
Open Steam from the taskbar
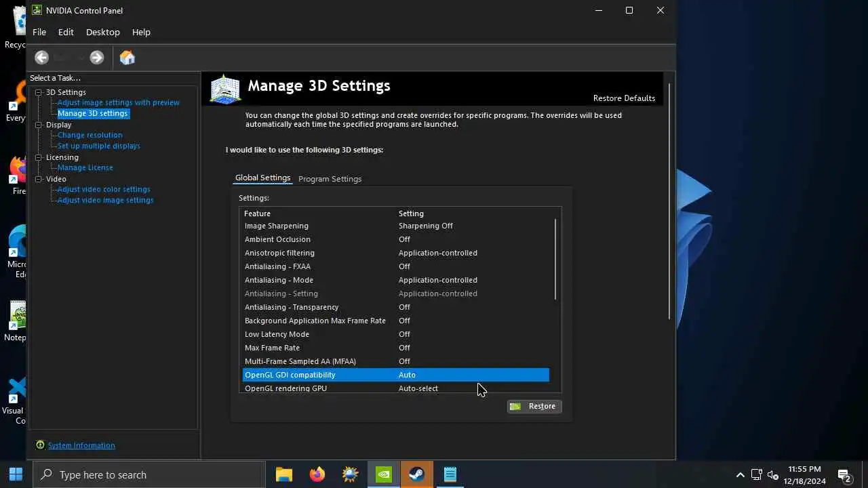click(417, 474)
